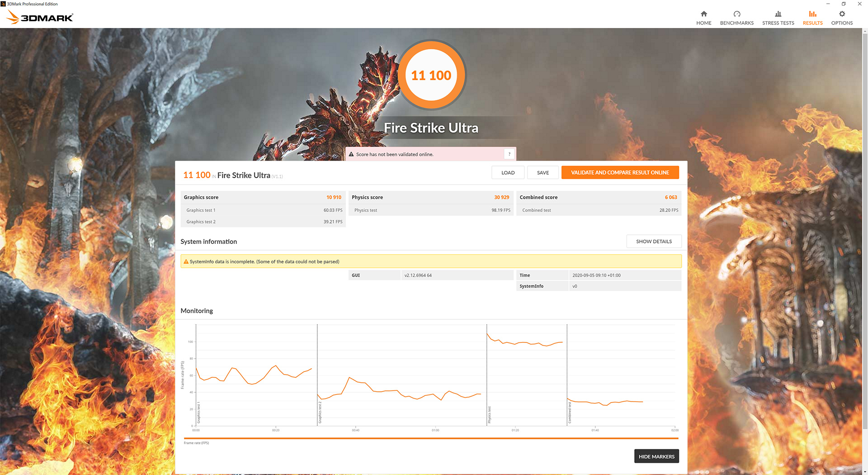Click the Physics test chart marker
This screenshot has height=475, width=868.
pyautogui.click(x=489, y=415)
